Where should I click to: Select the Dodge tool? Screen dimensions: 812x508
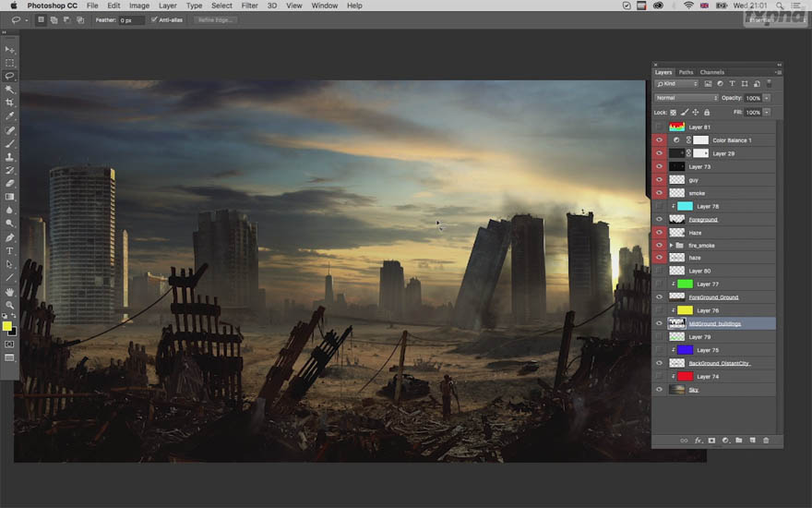(x=9, y=224)
